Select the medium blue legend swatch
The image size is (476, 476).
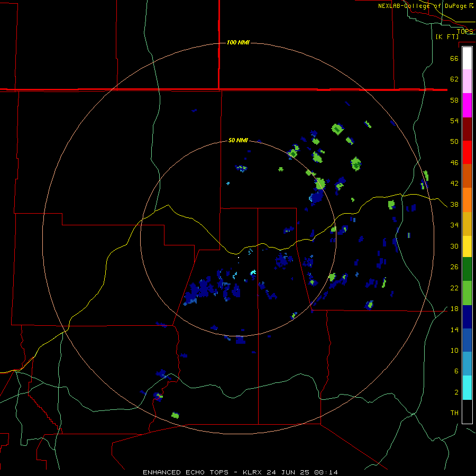[x=467, y=340]
